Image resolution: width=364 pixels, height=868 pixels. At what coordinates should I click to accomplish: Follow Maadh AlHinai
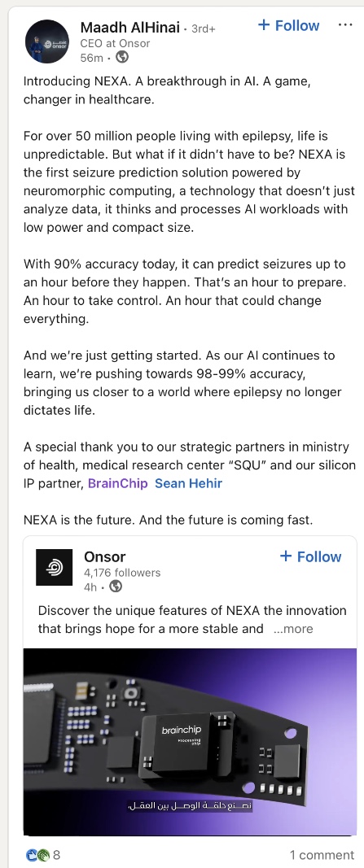click(x=288, y=25)
